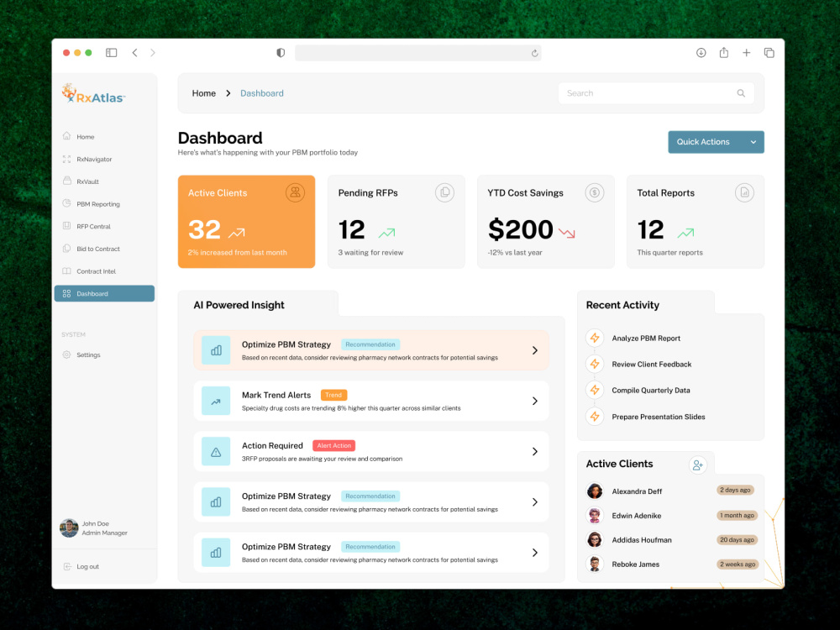Click the browser share icon
Image resolution: width=840 pixels, height=630 pixels.
pos(724,52)
